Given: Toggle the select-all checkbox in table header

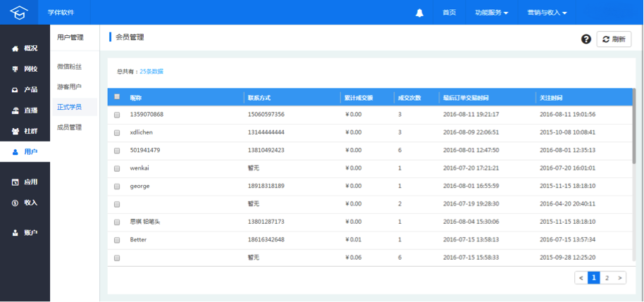Looking at the screenshot, I should [x=117, y=97].
